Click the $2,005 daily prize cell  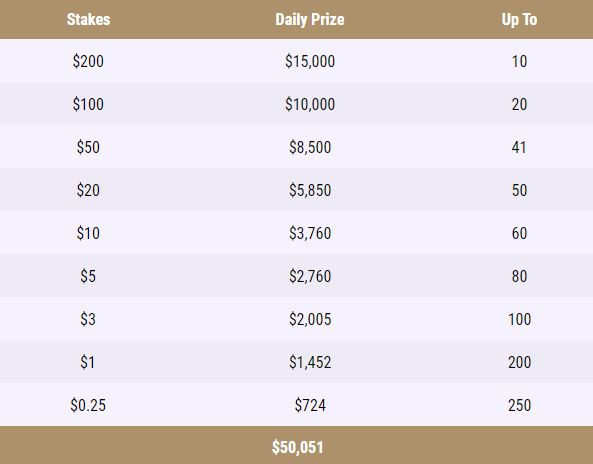[310, 319]
